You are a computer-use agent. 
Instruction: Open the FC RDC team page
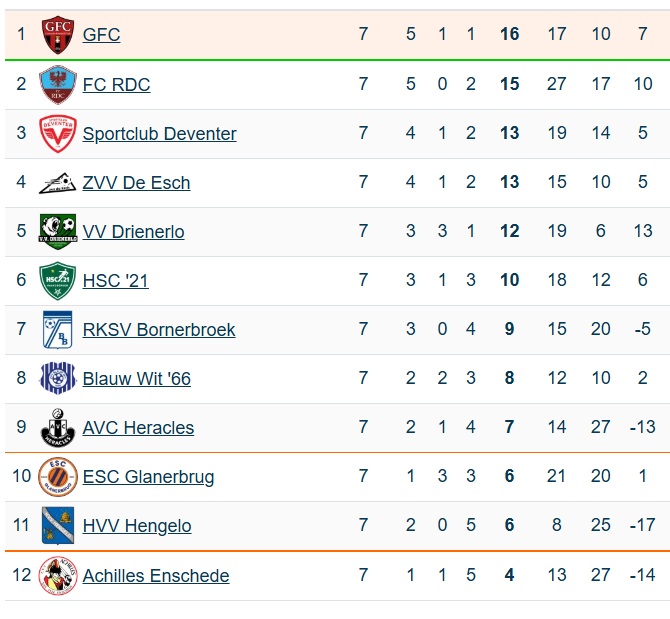(x=116, y=85)
